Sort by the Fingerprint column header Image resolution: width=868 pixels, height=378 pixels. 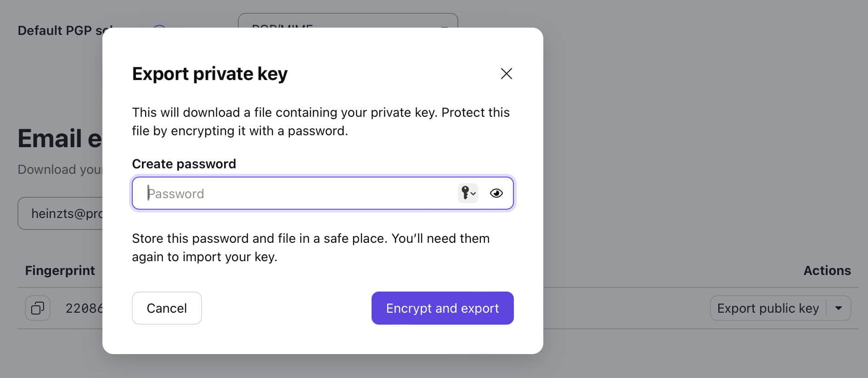pos(60,270)
